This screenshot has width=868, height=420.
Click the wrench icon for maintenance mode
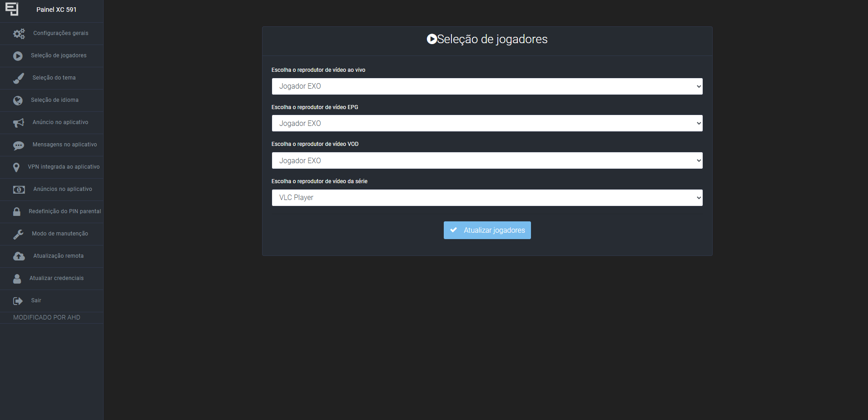click(18, 234)
